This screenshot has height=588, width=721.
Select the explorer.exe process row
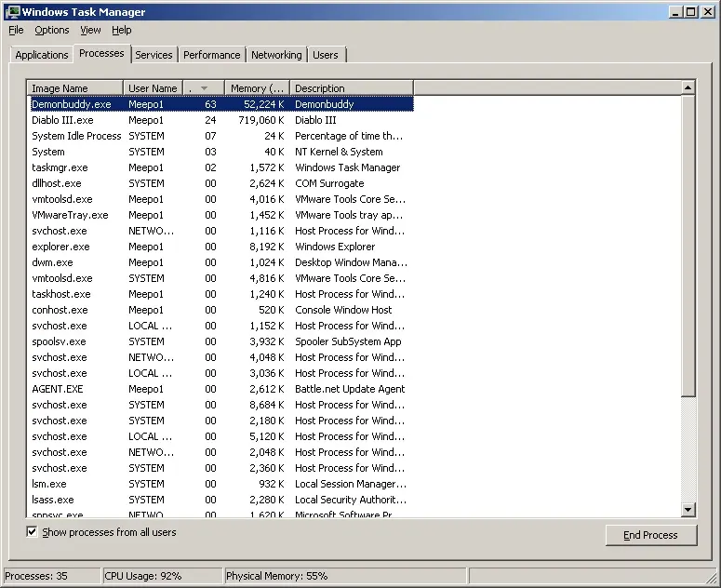[x=60, y=247]
